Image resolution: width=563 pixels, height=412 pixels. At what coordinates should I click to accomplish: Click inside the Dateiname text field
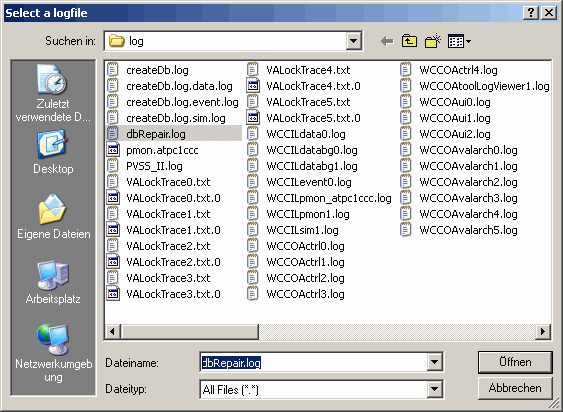pyautogui.click(x=314, y=362)
